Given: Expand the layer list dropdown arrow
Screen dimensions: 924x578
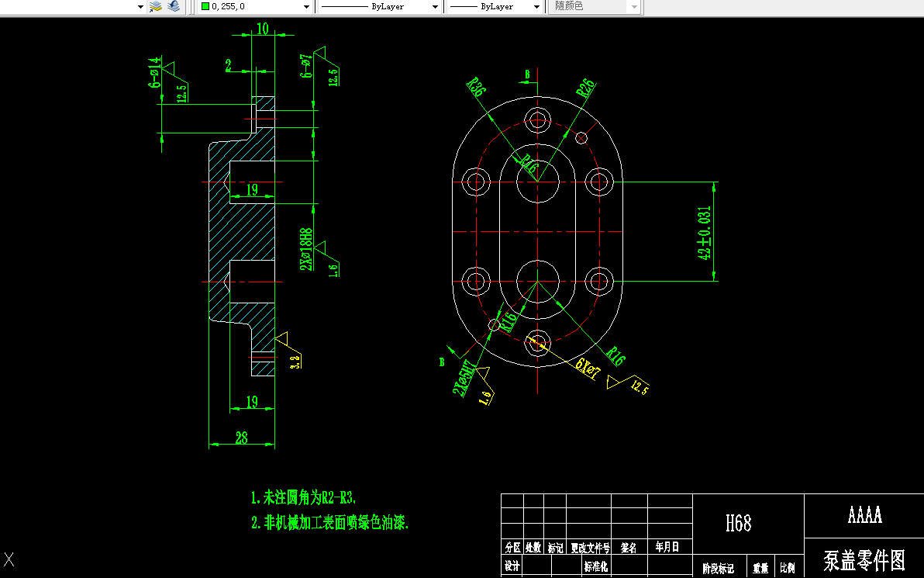Looking at the screenshot, I should [x=140, y=7].
